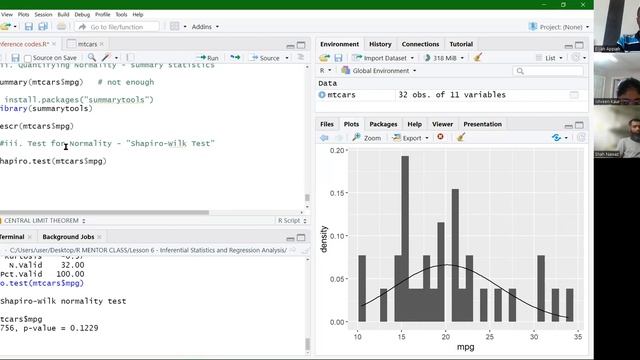
Task: Save script icon in editor toolbar
Action: click(x=16, y=58)
